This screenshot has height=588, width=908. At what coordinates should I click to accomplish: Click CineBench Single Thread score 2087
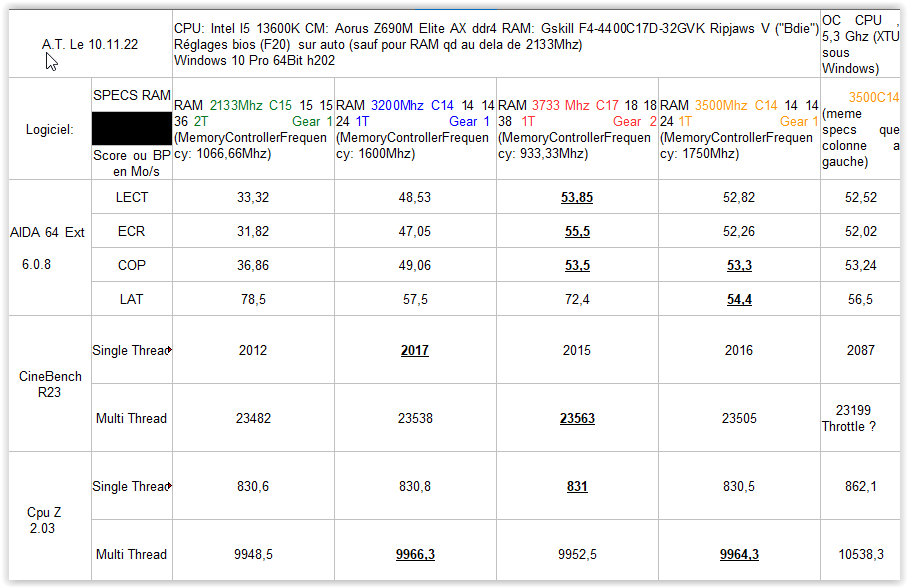[x=861, y=350]
